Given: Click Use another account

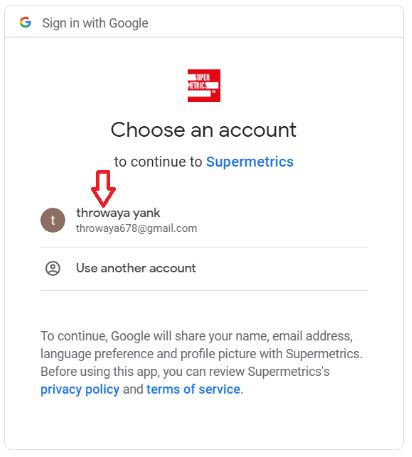Looking at the screenshot, I should point(136,268).
